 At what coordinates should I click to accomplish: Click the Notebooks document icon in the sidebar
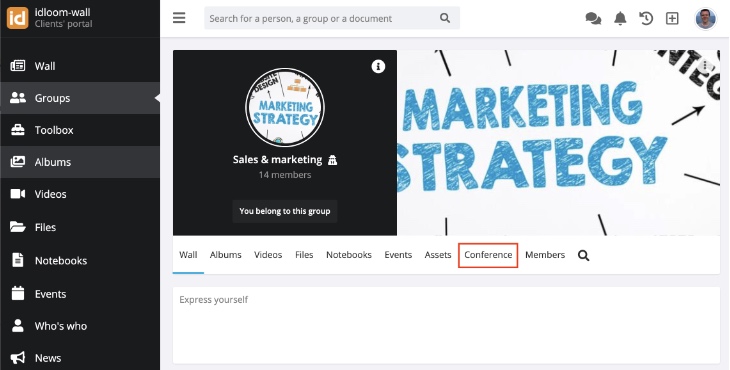(x=18, y=260)
